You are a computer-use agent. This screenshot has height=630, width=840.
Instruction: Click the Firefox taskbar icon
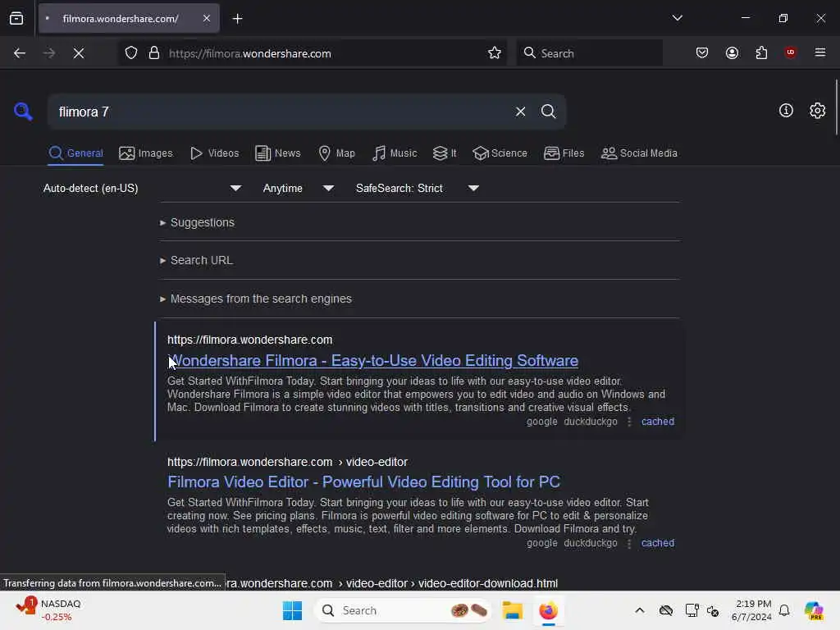click(549, 610)
